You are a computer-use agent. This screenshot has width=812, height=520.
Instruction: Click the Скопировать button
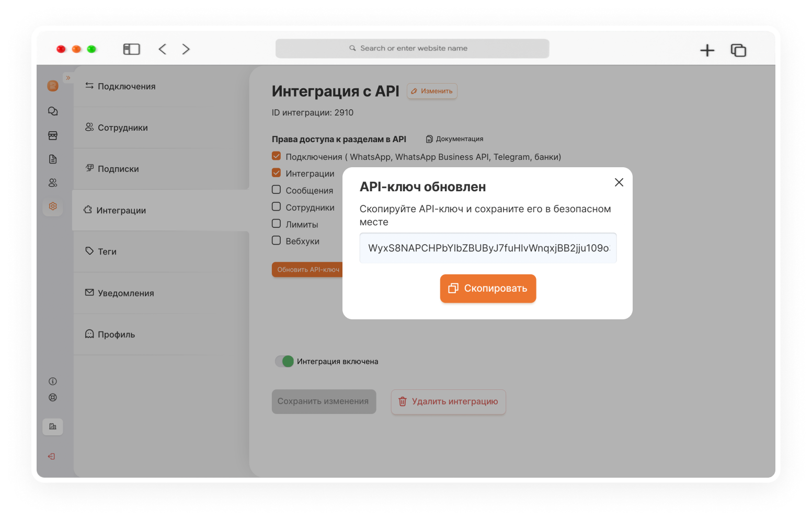click(488, 288)
